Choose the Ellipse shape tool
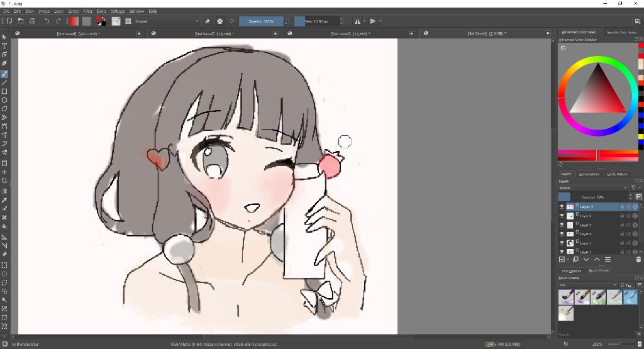 click(4, 100)
